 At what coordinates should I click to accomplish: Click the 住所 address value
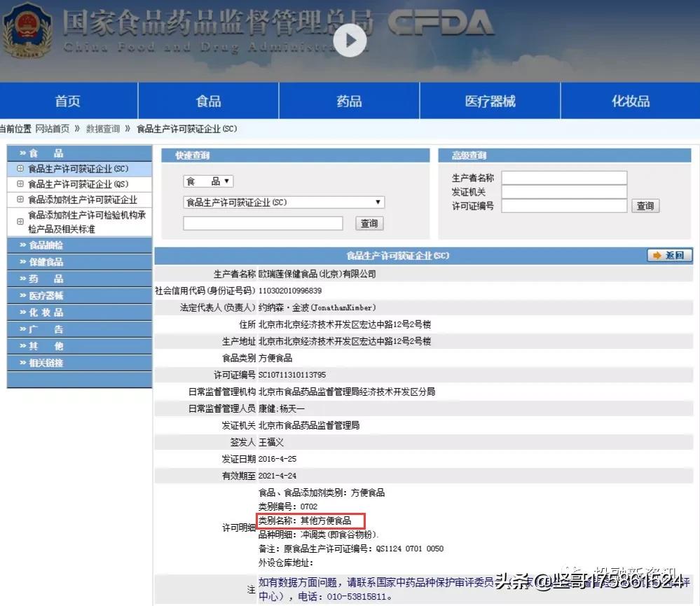click(345, 324)
